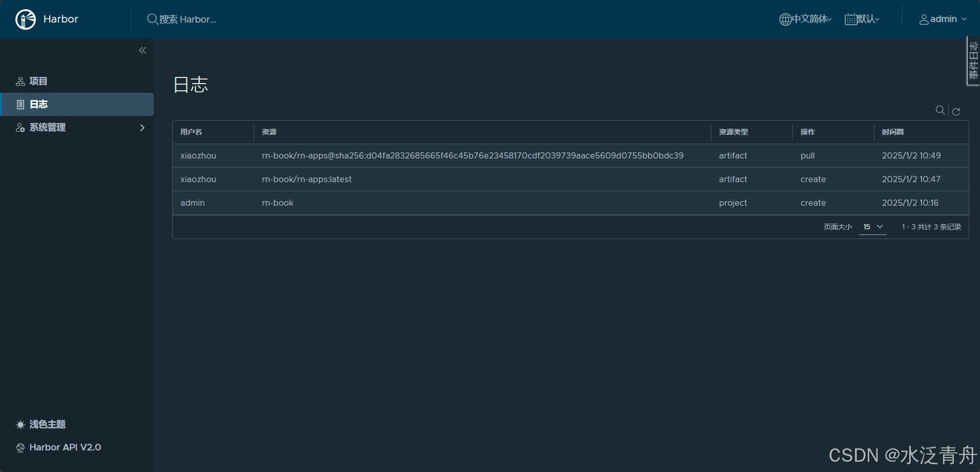The width and height of the screenshot is (980, 472).
Task: Click the 项目 sidebar icon
Action: (x=19, y=81)
